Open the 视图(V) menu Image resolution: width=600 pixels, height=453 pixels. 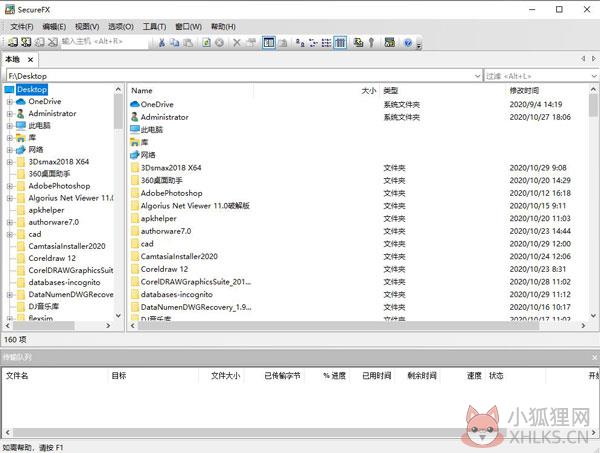[x=87, y=26]
